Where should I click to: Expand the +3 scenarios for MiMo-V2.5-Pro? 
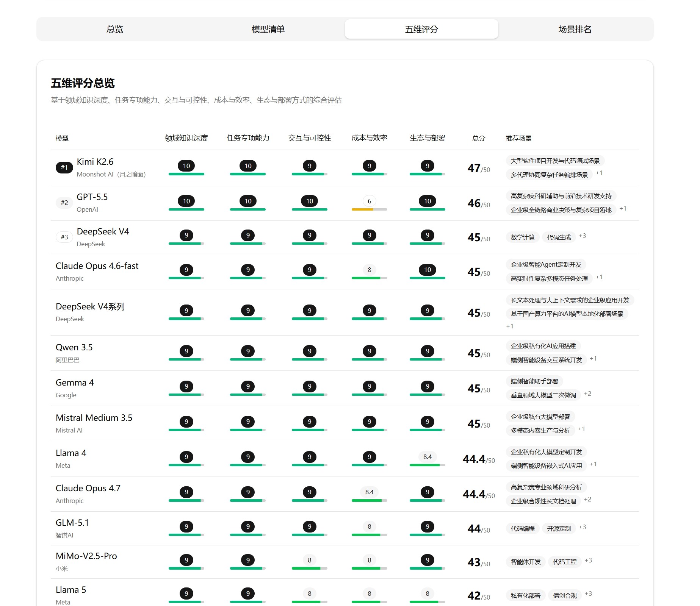588,560
